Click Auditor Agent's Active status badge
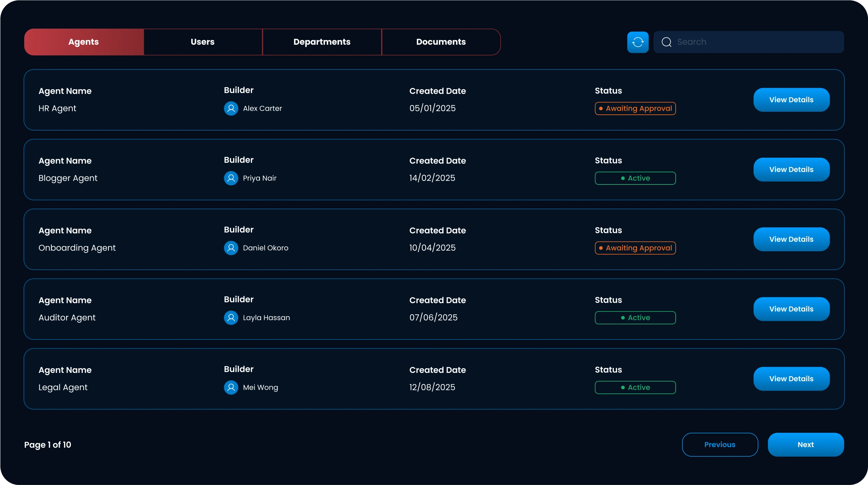This screenshot has width=868, height=485. point(635,318)
